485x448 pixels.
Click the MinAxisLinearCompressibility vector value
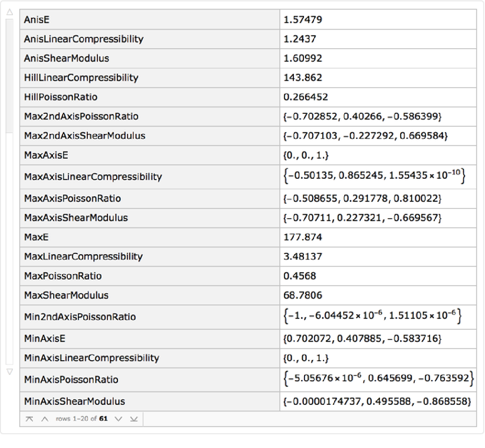[x=306, y=358]
